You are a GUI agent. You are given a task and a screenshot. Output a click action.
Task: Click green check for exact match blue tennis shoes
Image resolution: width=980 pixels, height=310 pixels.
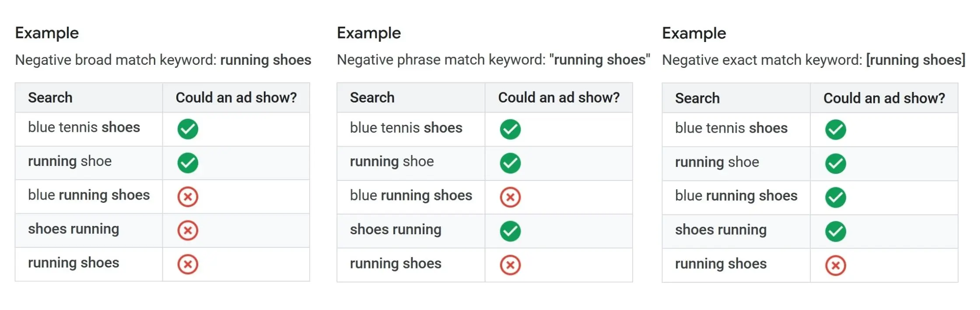click(835, 130)
